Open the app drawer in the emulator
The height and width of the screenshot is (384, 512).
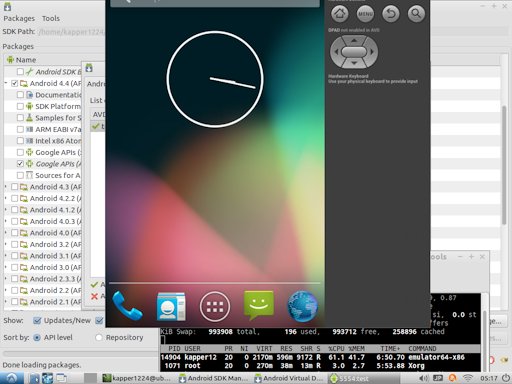[x=215, y=307]
